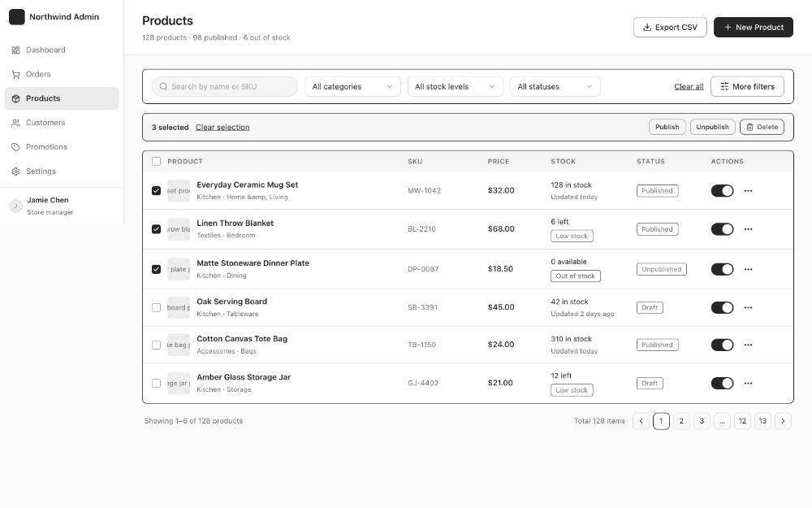The height and width of the screenshot is (508, 812).
Task: Click the Clear all filters link
Action: click(x=689, y=87)
